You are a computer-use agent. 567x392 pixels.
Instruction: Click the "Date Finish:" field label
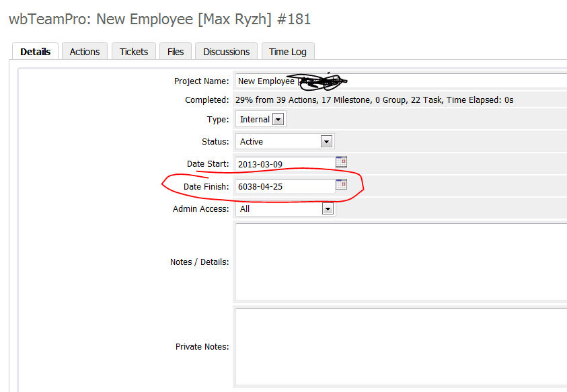(x=206, y=186)
